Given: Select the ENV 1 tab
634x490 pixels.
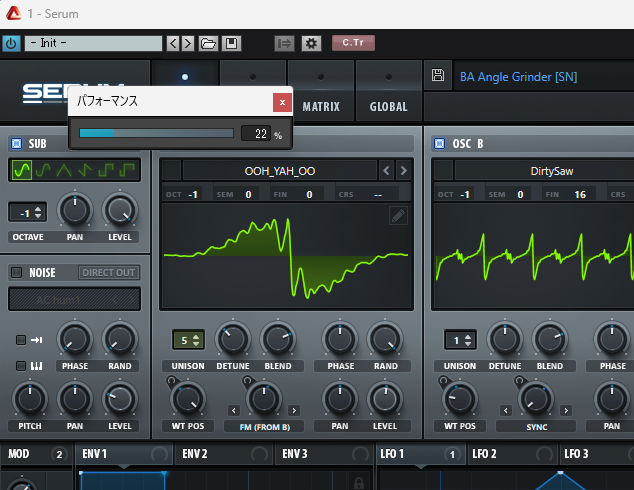Looking at the screenshot, I should tap(124, 454).
